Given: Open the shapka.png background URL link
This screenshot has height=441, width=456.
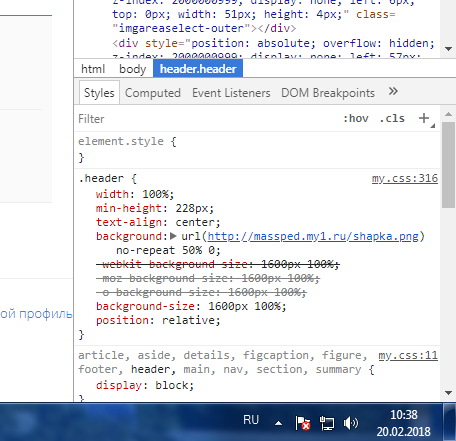Looking at the screenshot, I should pos(313,236).
